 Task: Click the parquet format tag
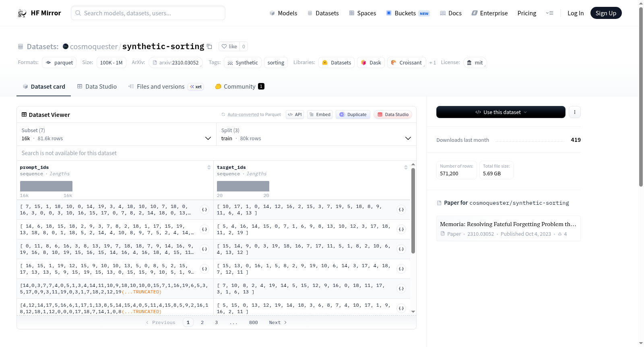tap(59, 62)
